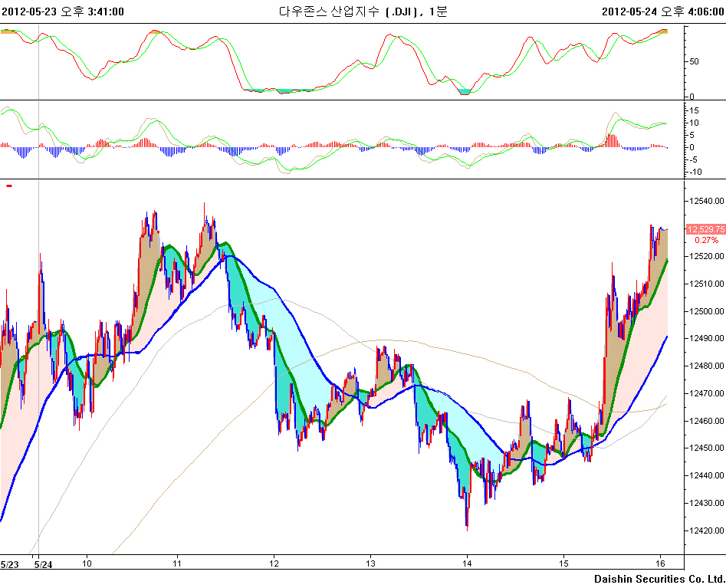Select the end timestamp 2012-05-24 오후 4:06:00
726x588 pixels.
point(663,11)
